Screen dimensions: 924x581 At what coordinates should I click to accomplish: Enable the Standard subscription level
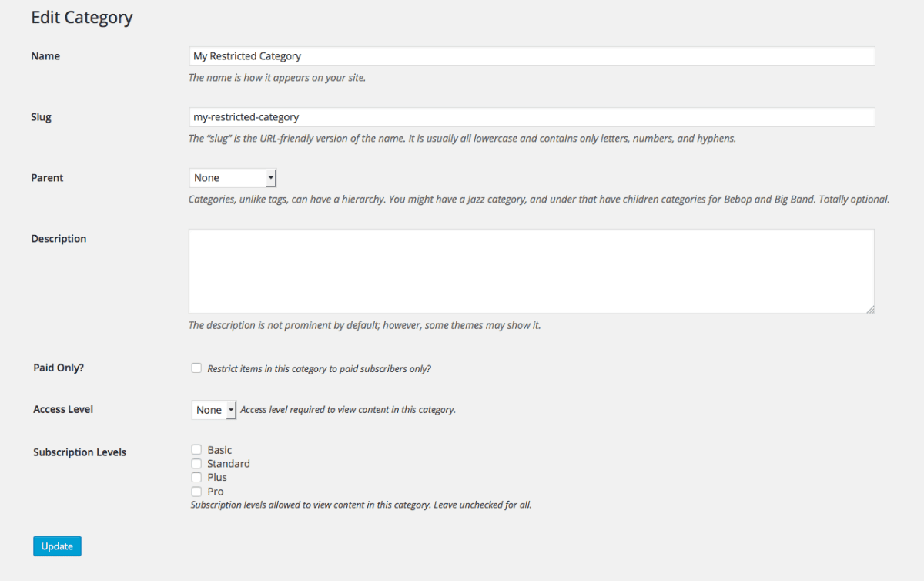click(196, 463)
